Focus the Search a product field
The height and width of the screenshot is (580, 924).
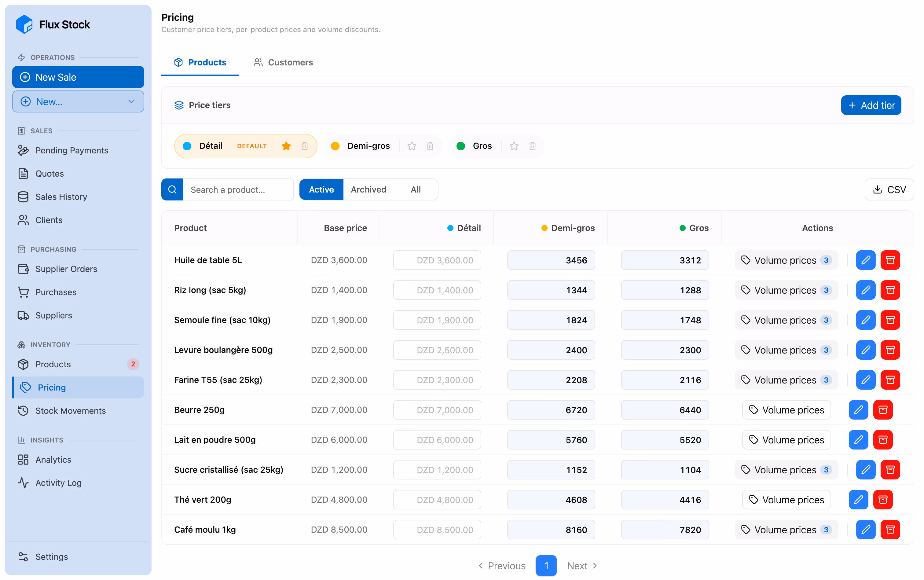tap(238, 189)
